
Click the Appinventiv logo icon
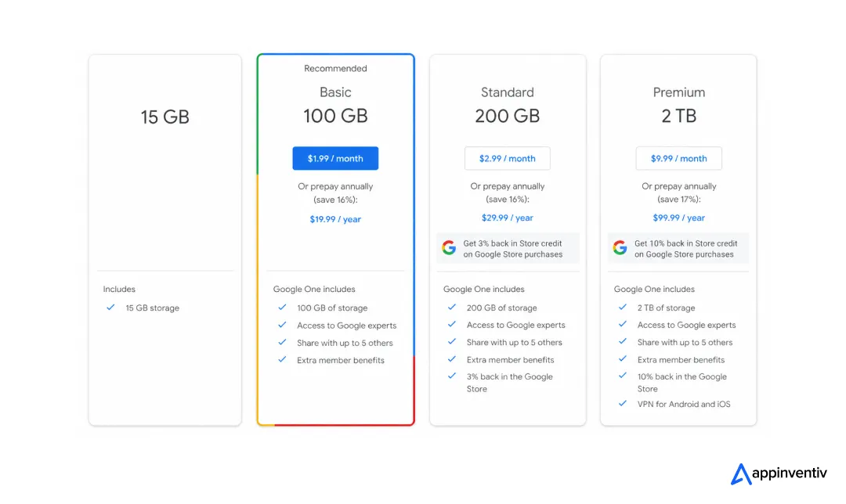pyautogui.click(x=741, y=474)
